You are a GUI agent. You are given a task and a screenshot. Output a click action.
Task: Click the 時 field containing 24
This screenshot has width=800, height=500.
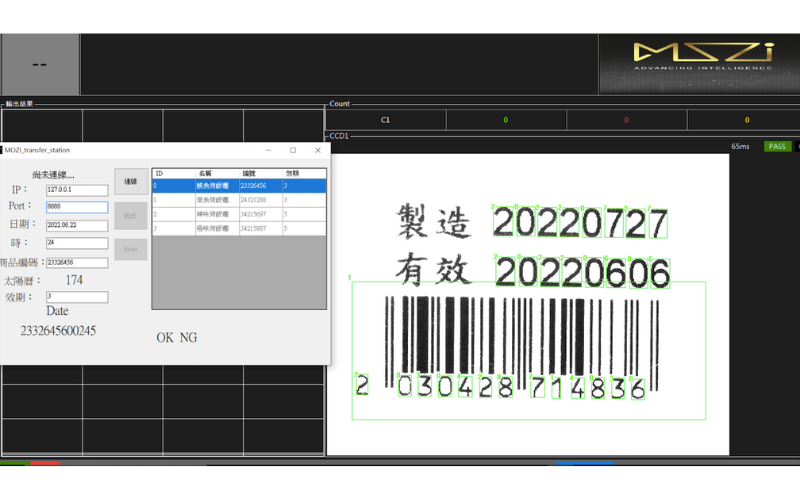(x=77, y=243)
